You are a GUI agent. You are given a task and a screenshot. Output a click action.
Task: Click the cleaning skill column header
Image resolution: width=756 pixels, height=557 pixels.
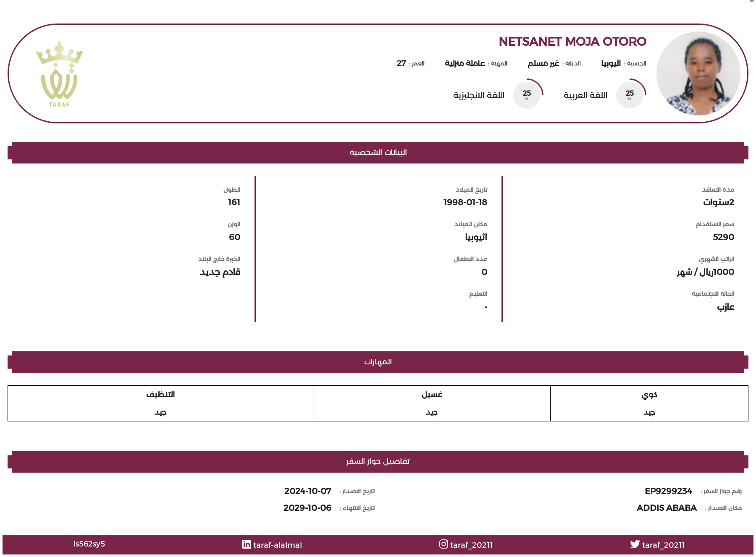click(160, 395)
